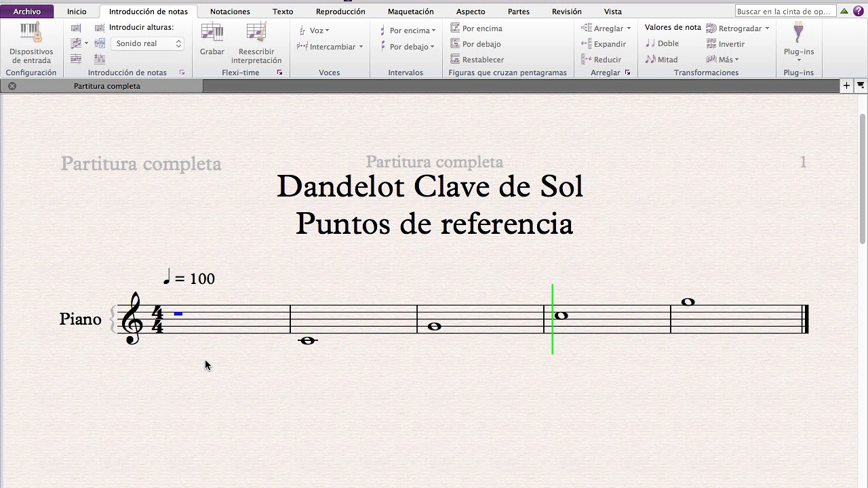Click the bottom-left icon in Introducción de notas group
Viewport: 868px width, 488px height.
[76, 59]
